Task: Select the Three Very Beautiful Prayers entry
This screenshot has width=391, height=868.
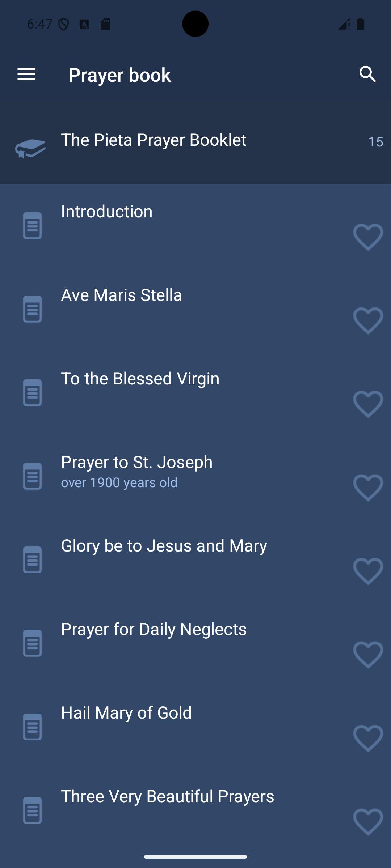Action: click(x=167, y=796)
